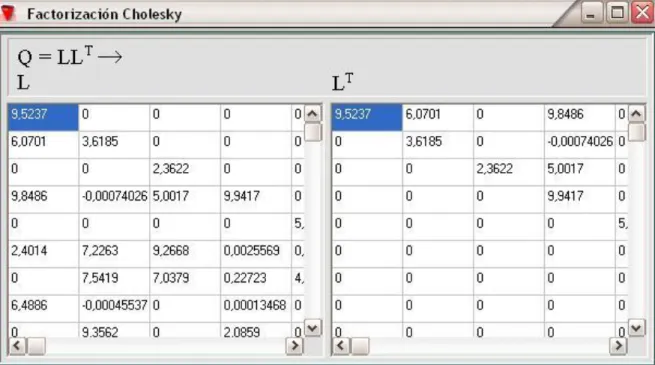Image resolution: width=655 pixels, height=365 pixels.
Task: Select cell 2,3622 in L table
Action: pos(185,172)
